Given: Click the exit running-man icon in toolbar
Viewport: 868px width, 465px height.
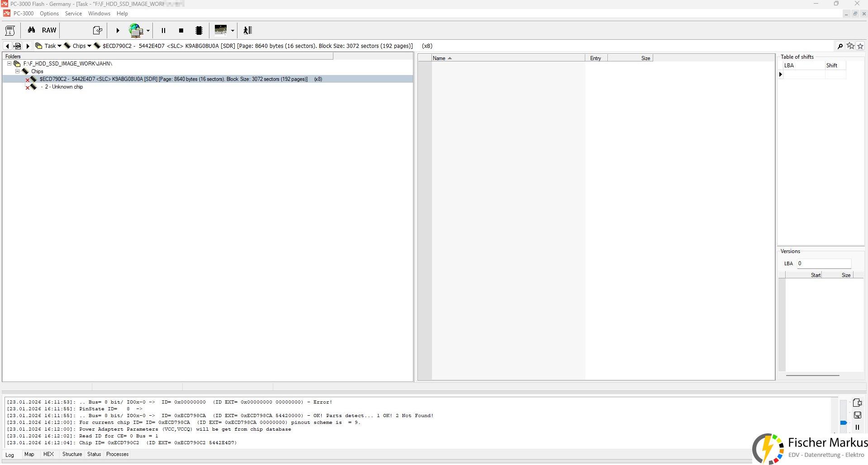Looking at the screenshot, I should click(x=247, y=30).
